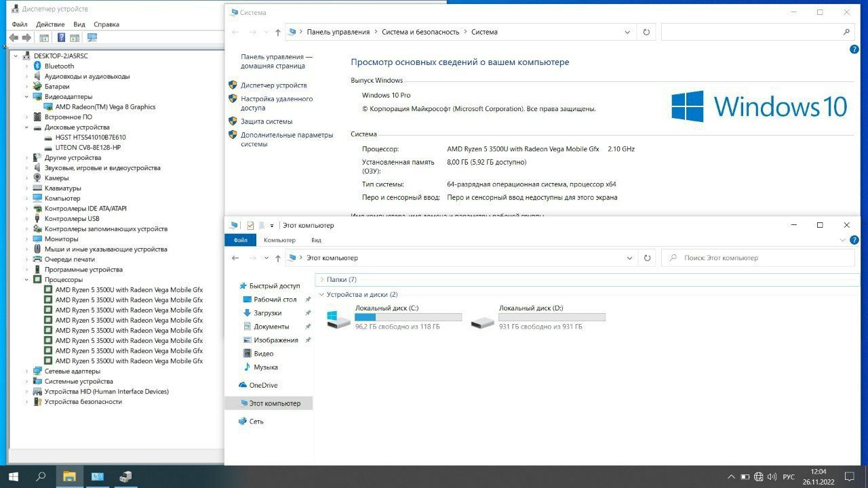
Task: Expand the Explorer ribbon with chevron
Action: click(843, 240)
